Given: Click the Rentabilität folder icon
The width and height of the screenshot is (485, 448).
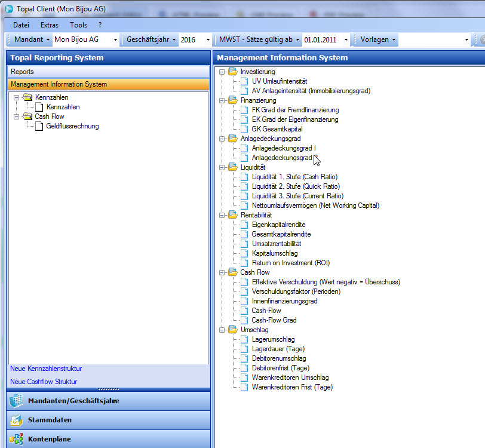Looking at the screenshot, I should (x=233, y=215).
